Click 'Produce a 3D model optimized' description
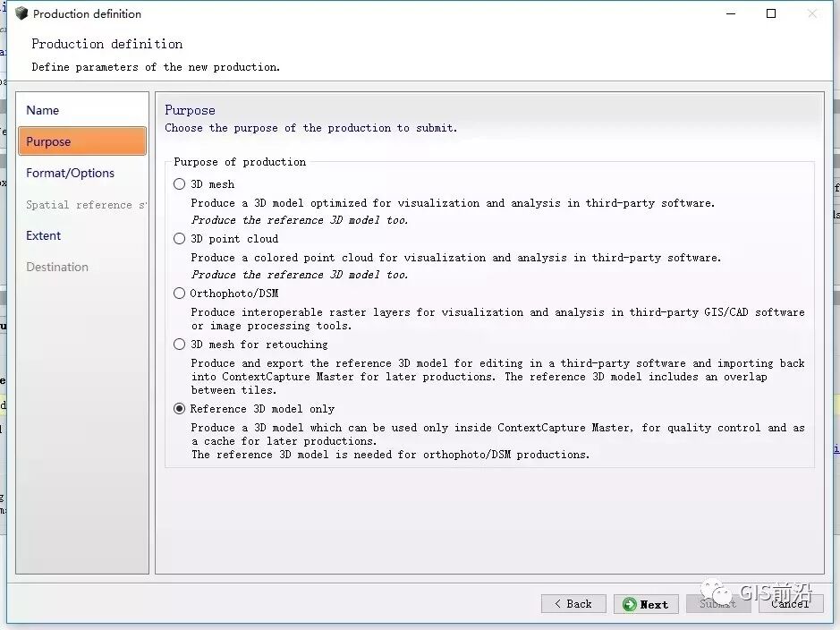Screen dimensions: 840x630 (453, 203)
